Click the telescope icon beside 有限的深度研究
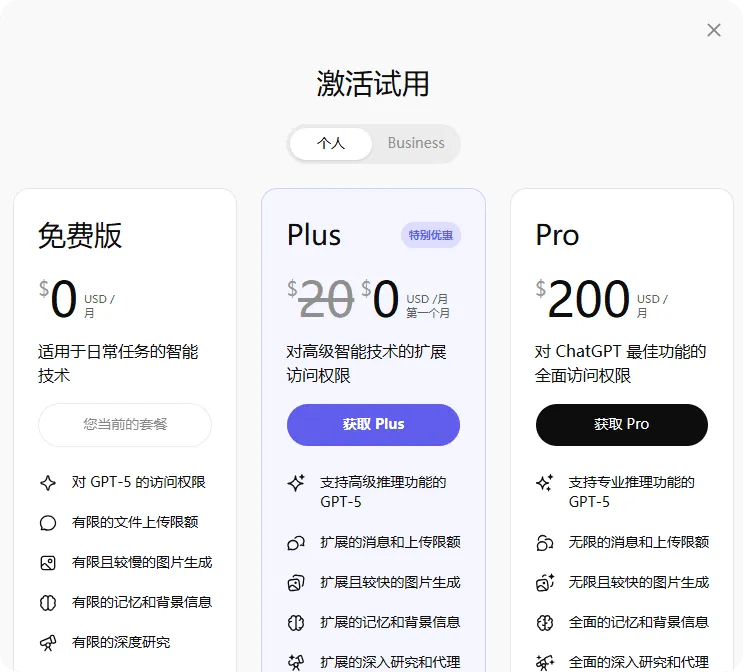Image resolution: width=743 pixels, height=672 pixels. tap(48, 643)
